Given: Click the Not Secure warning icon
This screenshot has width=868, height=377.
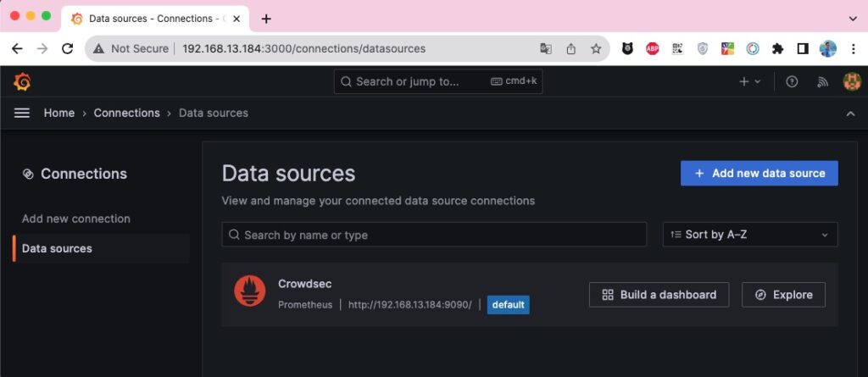Looking at the screenshot, I should tap(98, 49).
